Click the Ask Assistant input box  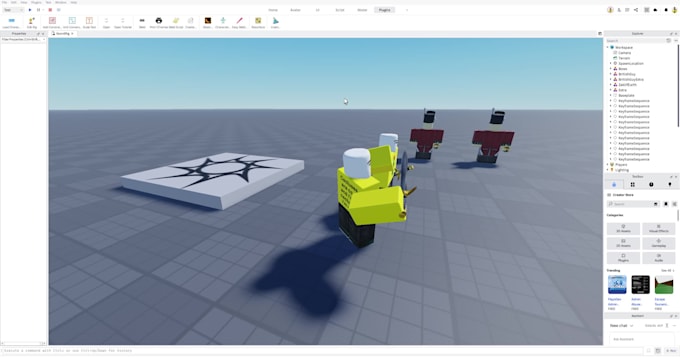[x=641, y=339]
